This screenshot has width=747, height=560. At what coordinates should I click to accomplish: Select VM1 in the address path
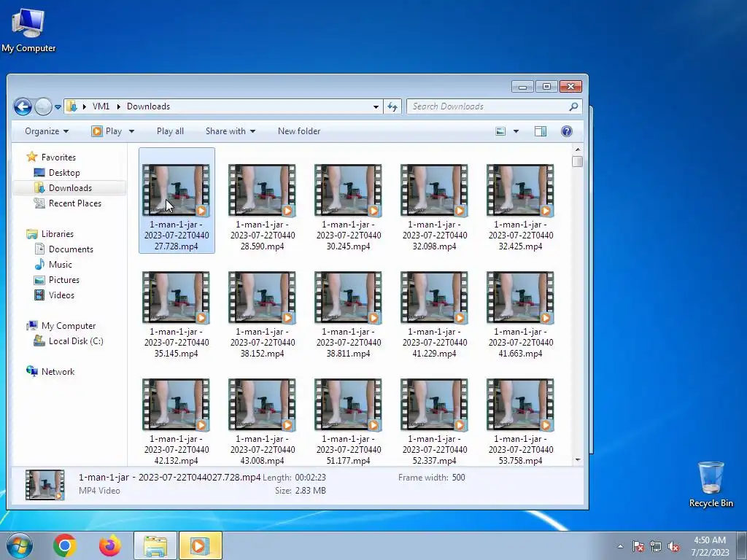point(101,106)
